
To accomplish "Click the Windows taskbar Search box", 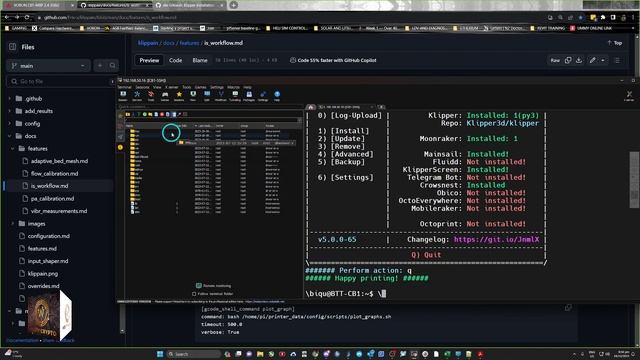I will [x=193, y=354].
